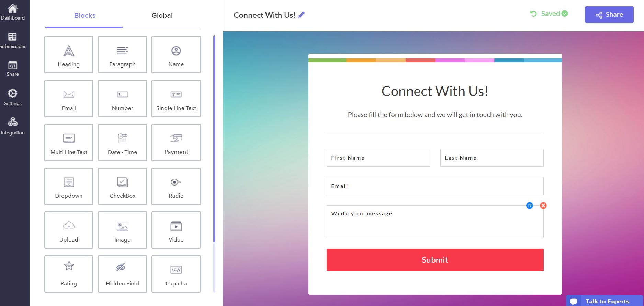The height and width of the screenshot is (306, 644).
Task: Click the Email input field
Action: point(435,186)
